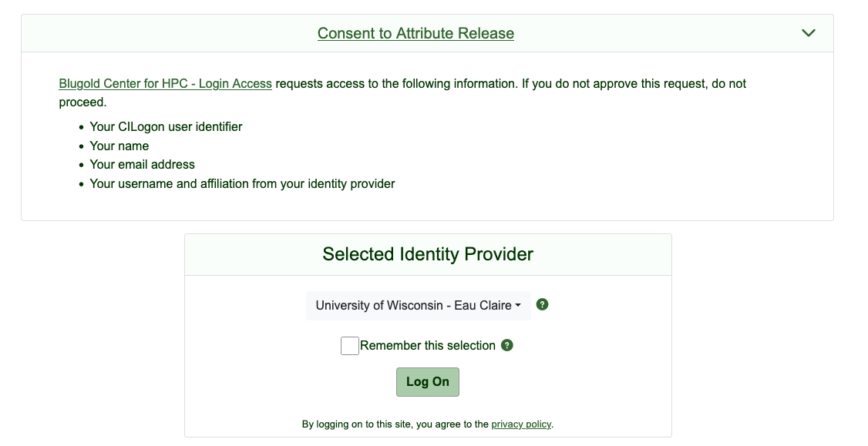Click the small caret on the provider dropdown
Screen dimensions: 868x446
pyautogui.click(x=518, y=306)
